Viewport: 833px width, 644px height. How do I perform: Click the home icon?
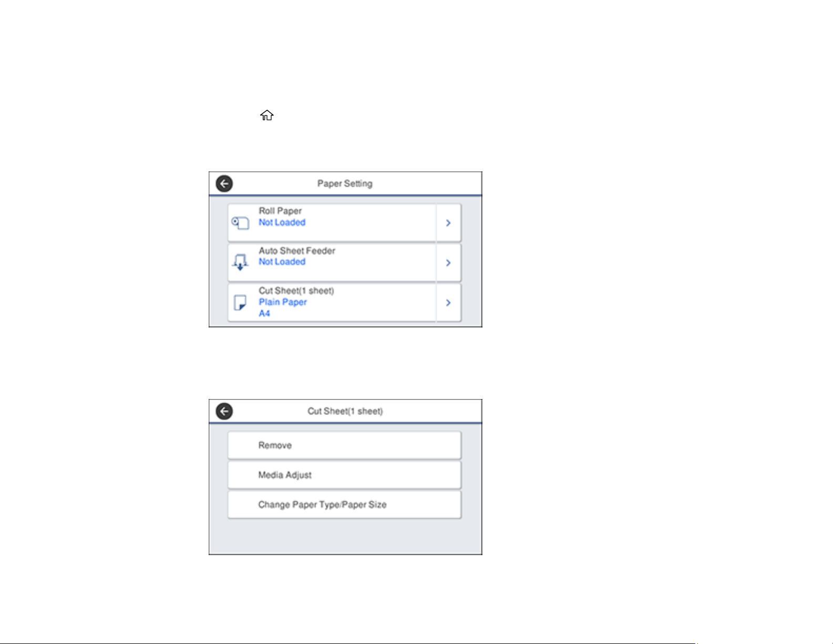point(267,115)
